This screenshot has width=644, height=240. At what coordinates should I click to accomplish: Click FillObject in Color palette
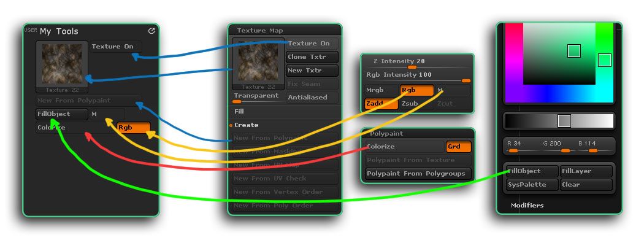click(532, 171)
